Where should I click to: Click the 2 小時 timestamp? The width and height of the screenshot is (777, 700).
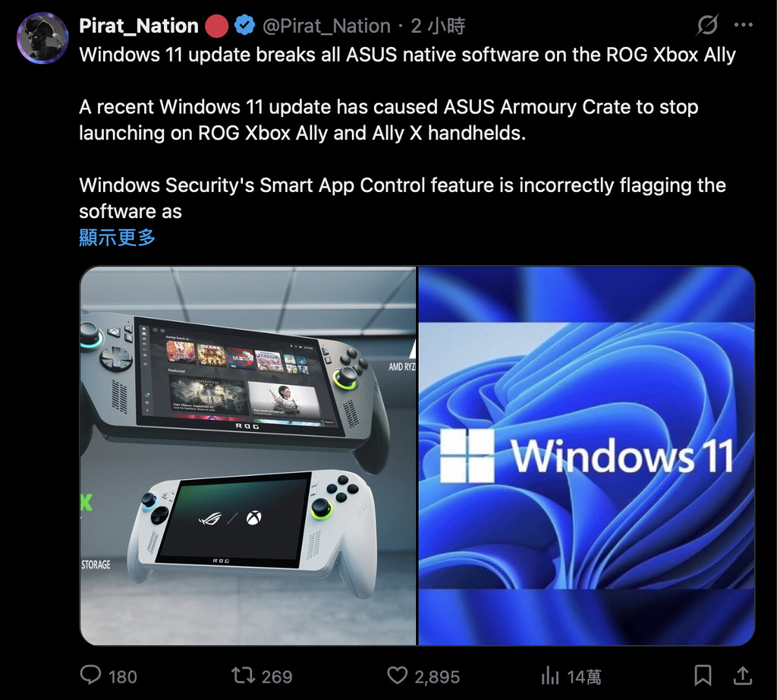point(438,26)
